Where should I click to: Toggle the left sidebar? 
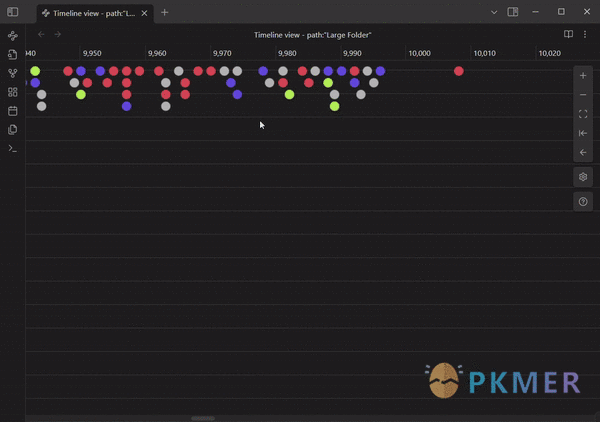tap(13, 12)
